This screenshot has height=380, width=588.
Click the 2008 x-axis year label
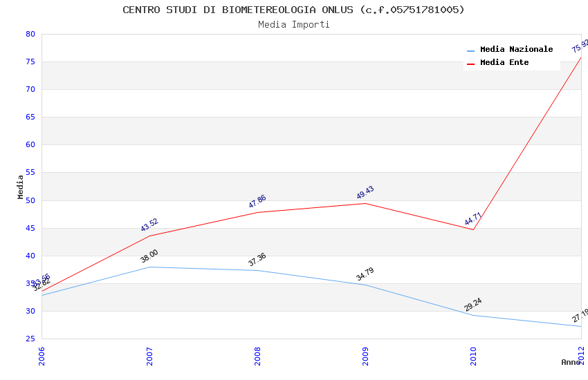[x=257, y=354]
